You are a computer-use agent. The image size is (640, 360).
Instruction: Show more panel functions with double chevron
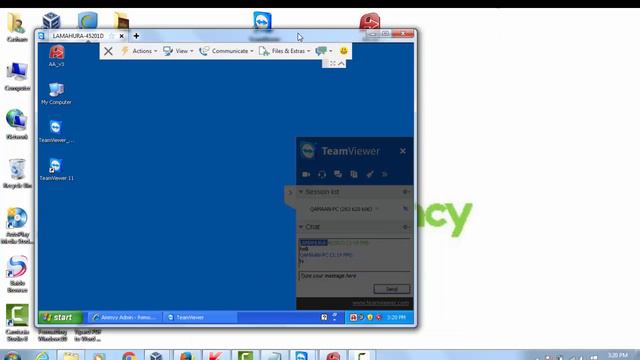click(384, 174)
